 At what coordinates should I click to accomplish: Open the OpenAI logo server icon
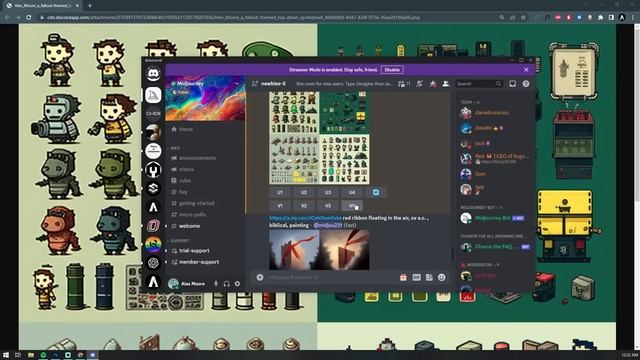[x=153, y=263]
